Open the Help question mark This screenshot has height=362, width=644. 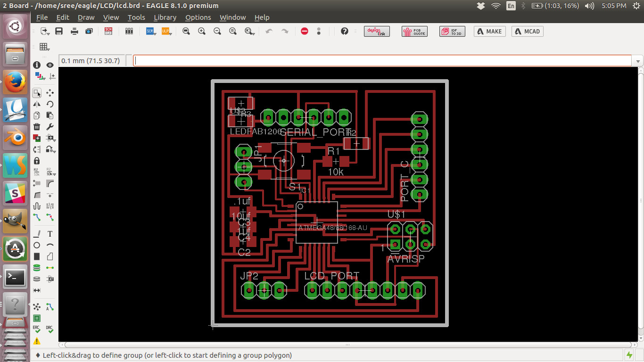click(x=344, y=31)
